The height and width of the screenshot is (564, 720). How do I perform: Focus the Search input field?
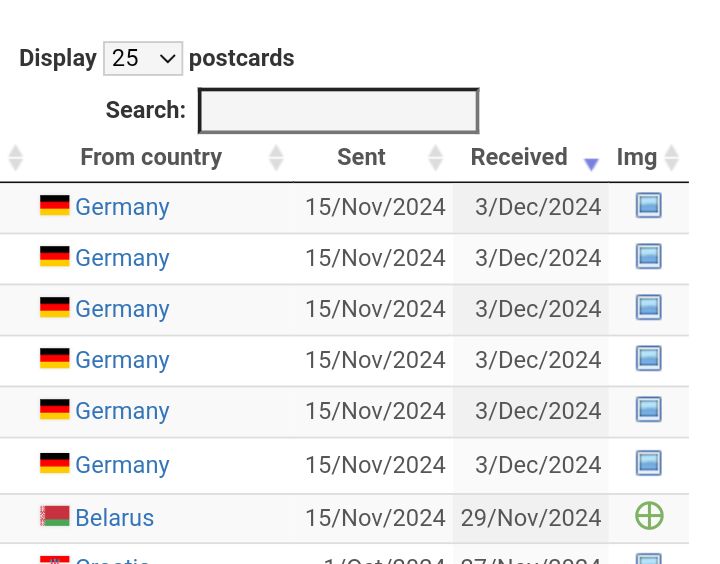click(339, 111)
